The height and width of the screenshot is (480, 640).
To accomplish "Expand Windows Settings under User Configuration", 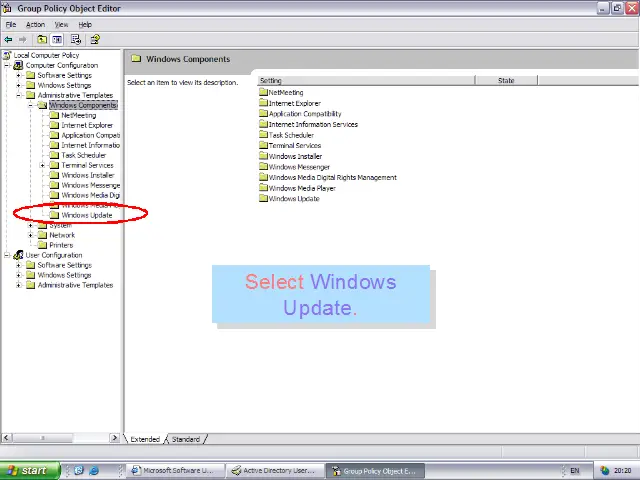I will tap(18, 275).
